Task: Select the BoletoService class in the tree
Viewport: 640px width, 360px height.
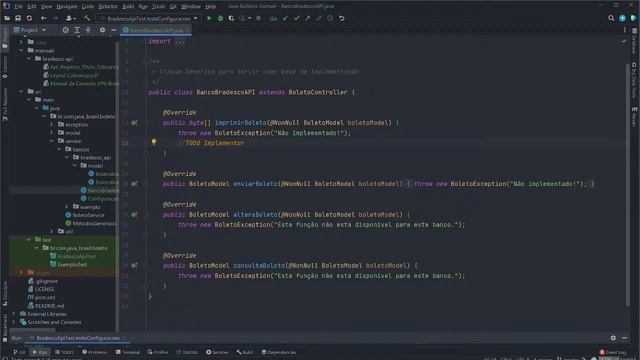Action: click(x=84, y=215)
